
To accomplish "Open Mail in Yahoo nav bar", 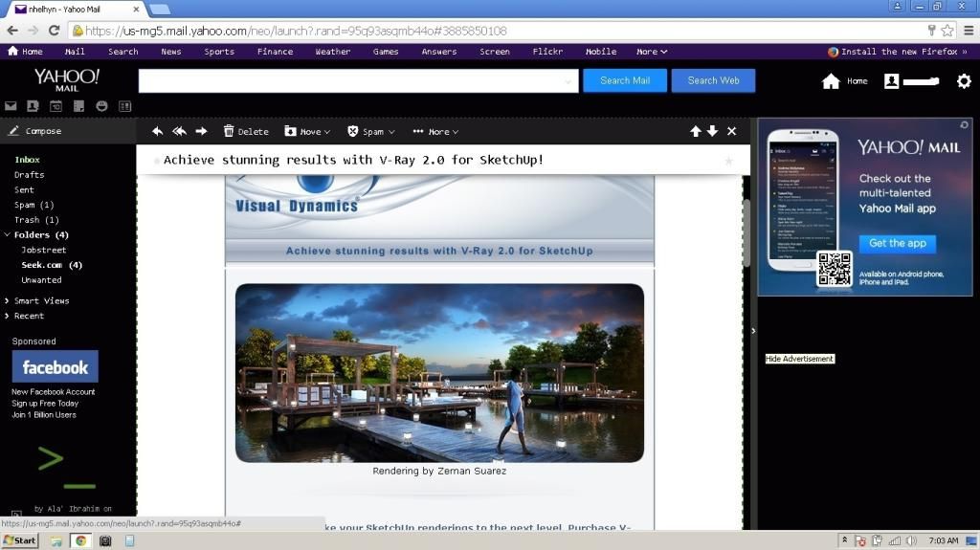I will tap(75, 52).
